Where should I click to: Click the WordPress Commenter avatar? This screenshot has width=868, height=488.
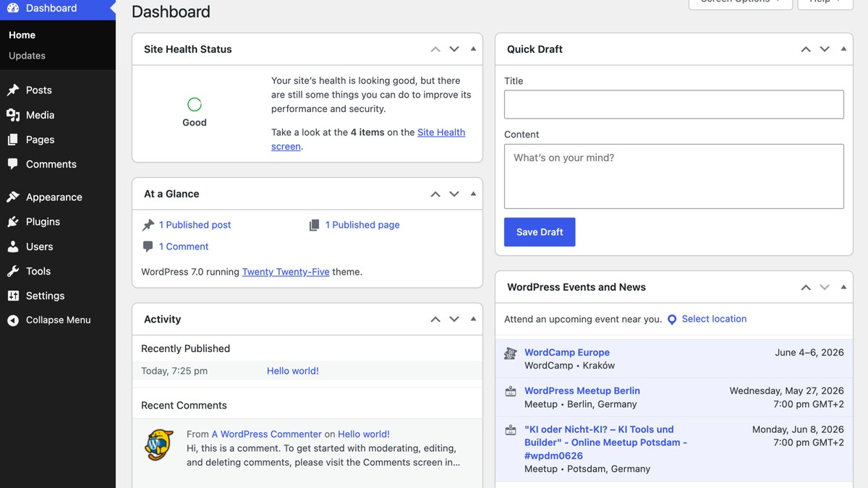point(159,445)
